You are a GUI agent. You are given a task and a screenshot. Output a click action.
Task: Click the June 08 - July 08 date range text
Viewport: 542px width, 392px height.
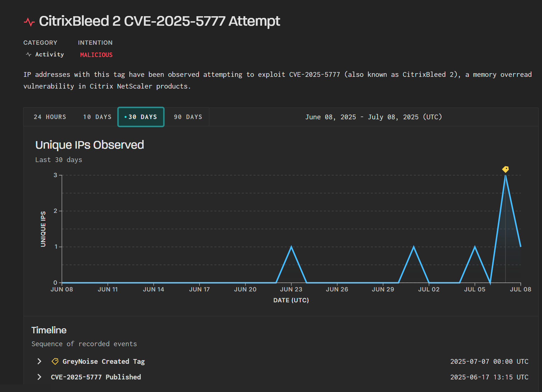[374, 117]
